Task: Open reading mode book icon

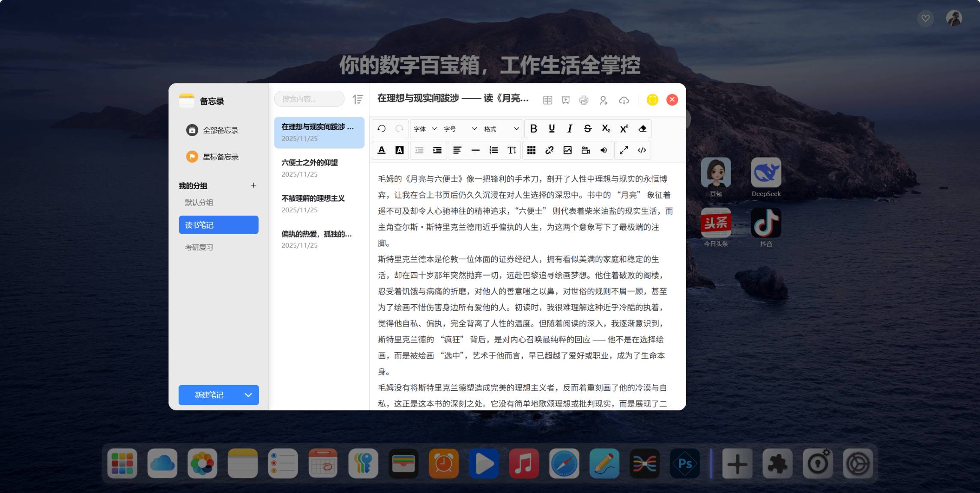Action: pos(547,100)
